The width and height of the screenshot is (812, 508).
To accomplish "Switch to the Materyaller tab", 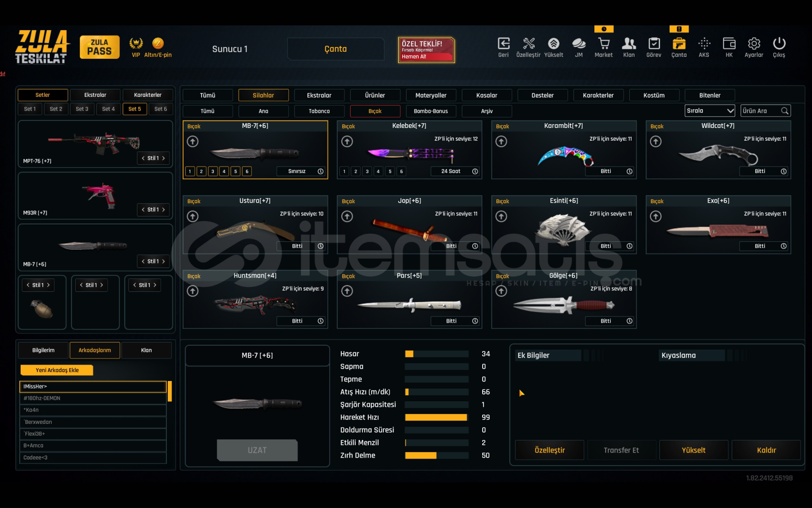I will click(x=431, y=95).
